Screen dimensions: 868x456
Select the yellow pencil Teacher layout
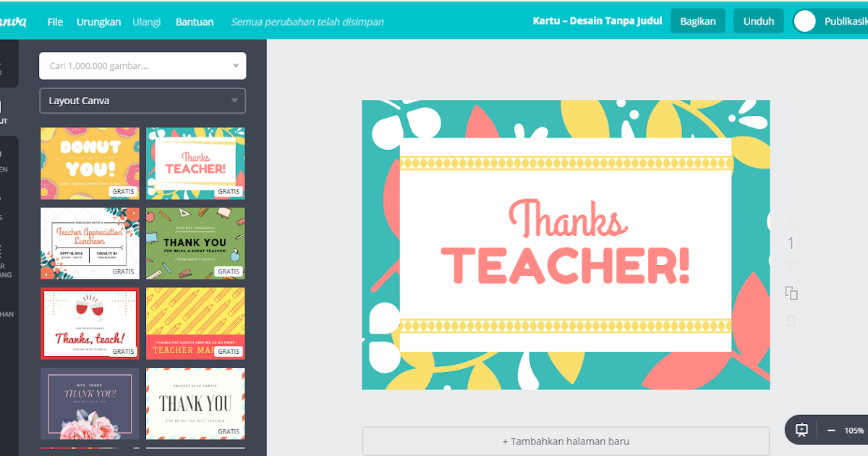click(195, 323)
